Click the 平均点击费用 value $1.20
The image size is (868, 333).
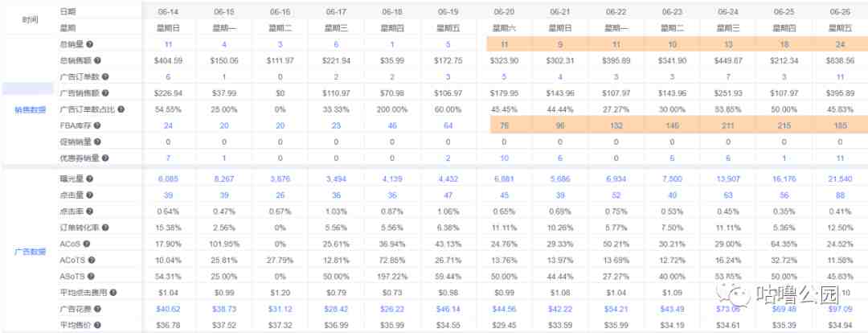point(280,292)
